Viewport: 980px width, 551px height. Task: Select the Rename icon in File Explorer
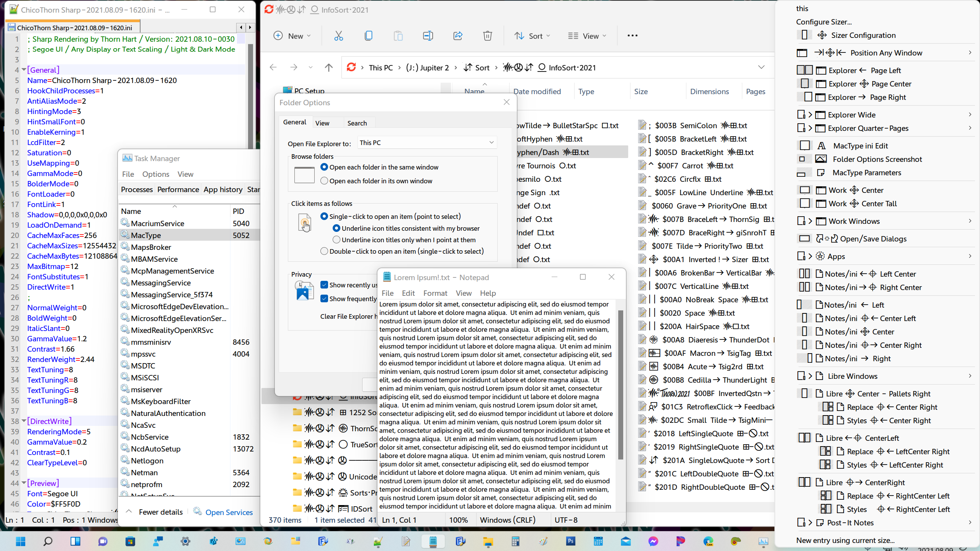point(428,36)
